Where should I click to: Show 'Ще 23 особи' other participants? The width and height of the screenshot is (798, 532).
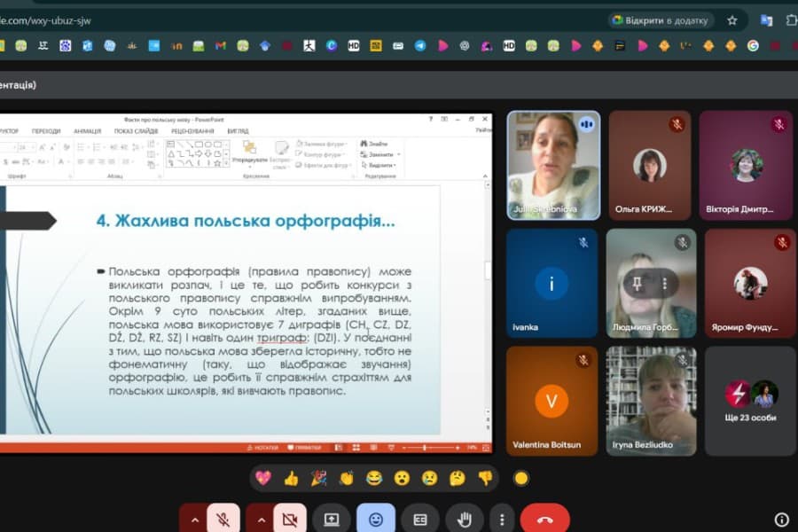pos(751,401)
